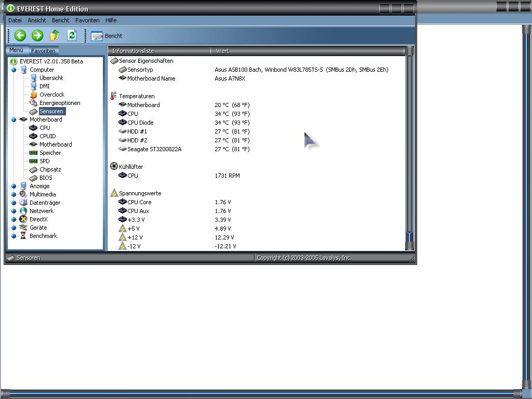Select the Seagate ST3200822A row
This screenshot has height=399, width=532.
click(x=257, y=149)
